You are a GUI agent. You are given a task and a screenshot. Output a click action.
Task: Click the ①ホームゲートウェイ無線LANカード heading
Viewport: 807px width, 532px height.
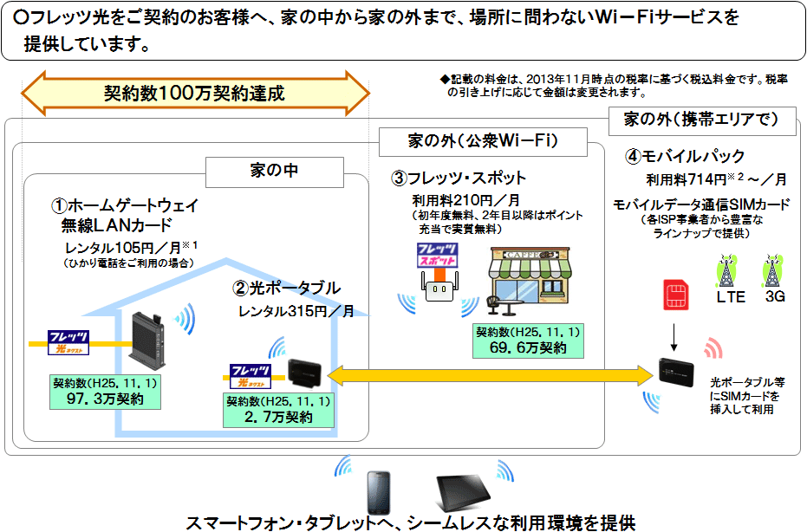(124, 215)
